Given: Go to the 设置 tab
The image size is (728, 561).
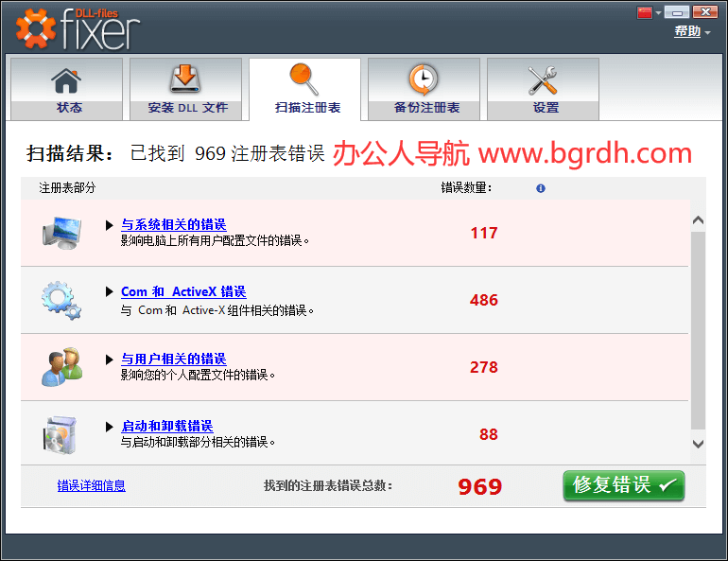Looking at the screenshot, I should click(544, 89).
